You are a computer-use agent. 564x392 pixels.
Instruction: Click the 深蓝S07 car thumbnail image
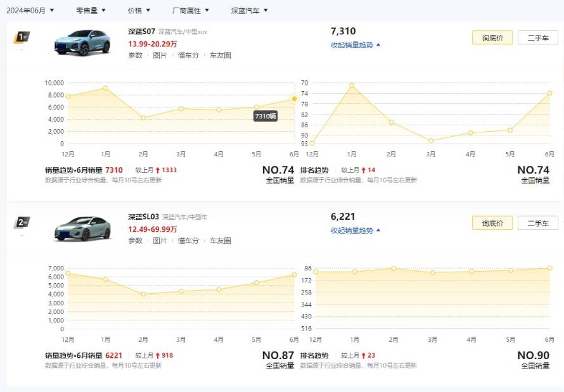(82, 42)
